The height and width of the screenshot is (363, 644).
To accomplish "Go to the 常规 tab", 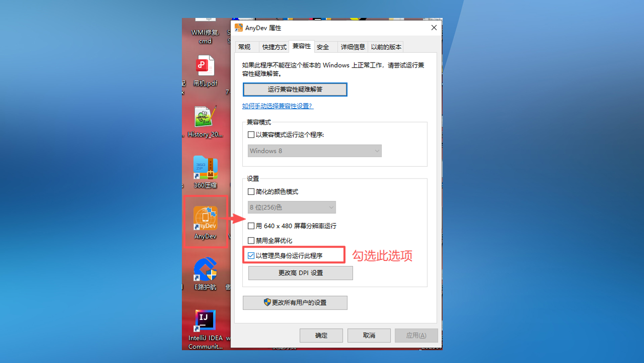I will click(x=245, y=47).
